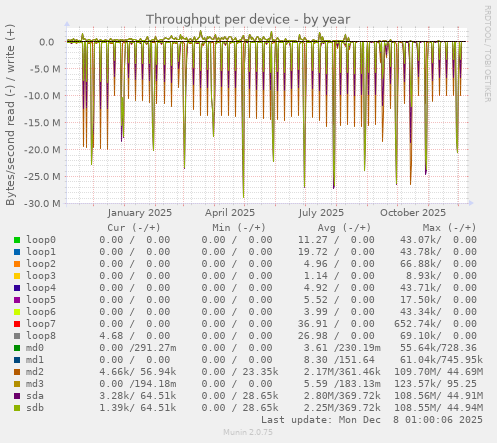497x443 pixels.
Task: Click the chart title 'Throughput per device - by year'
Action: click(248, 20)
